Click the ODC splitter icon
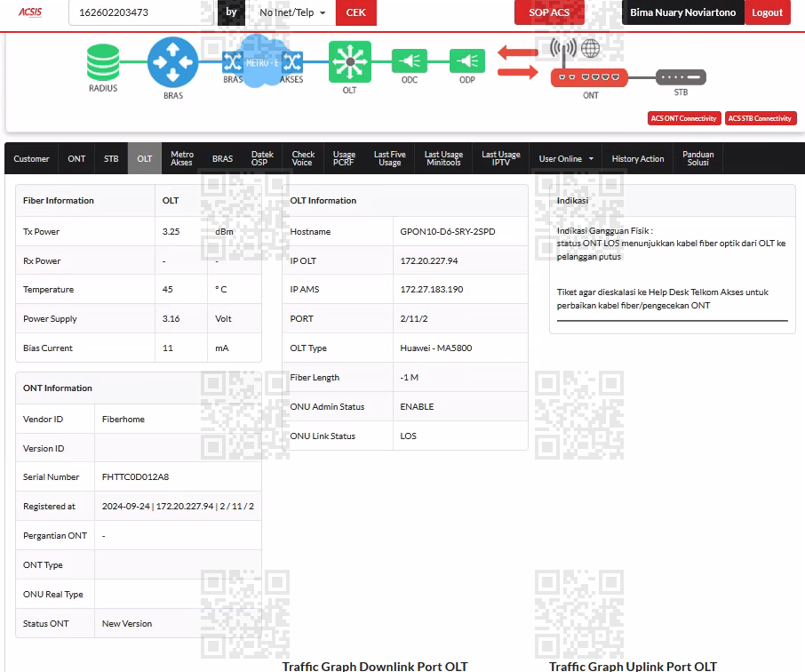The height and width of the screenshot is (672, 805). [410, 61]
